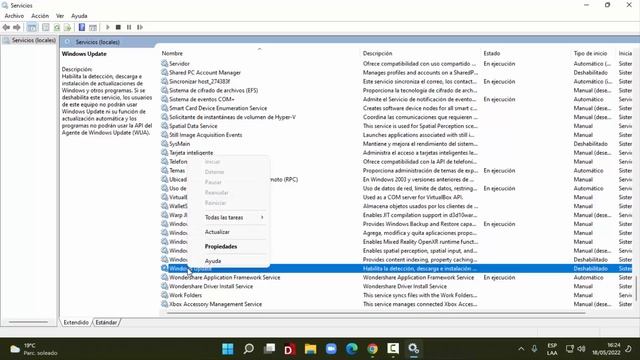
Task: Click the properties sheet toolbar icon
Action: pyautogui.click(x=46, y=27)
